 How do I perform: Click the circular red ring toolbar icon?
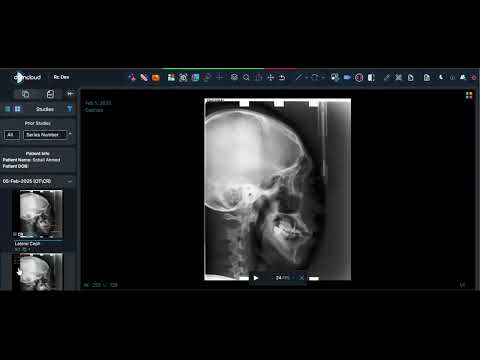(x=359, y=78)
